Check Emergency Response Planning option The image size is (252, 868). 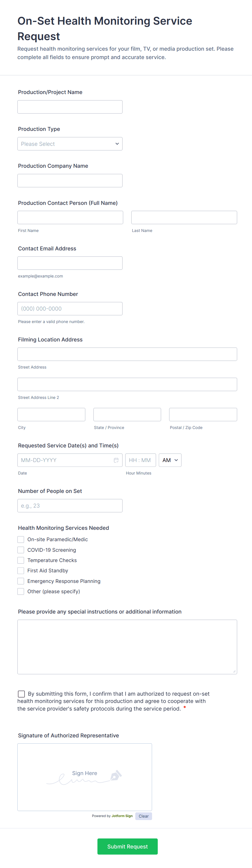(21, 581)
